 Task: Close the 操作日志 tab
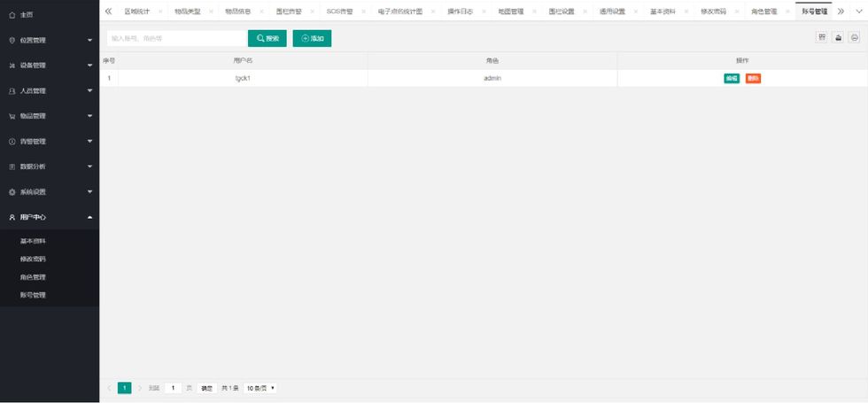click(483, 12)
